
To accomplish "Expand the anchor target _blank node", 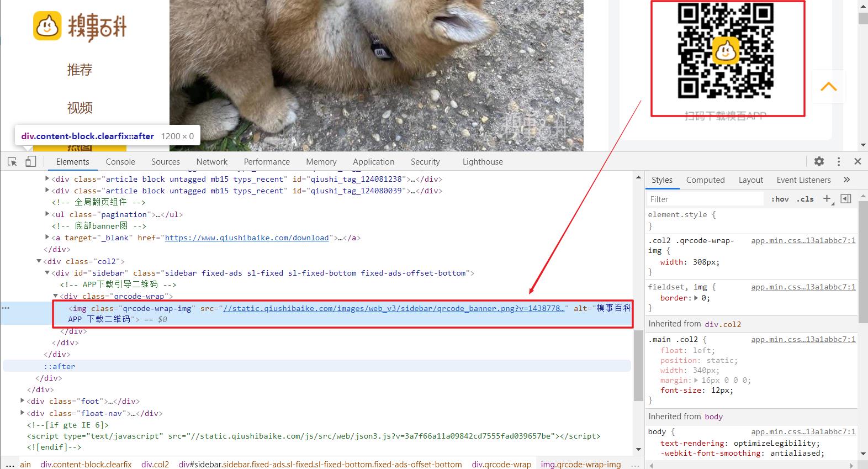I will click(47, 238).
